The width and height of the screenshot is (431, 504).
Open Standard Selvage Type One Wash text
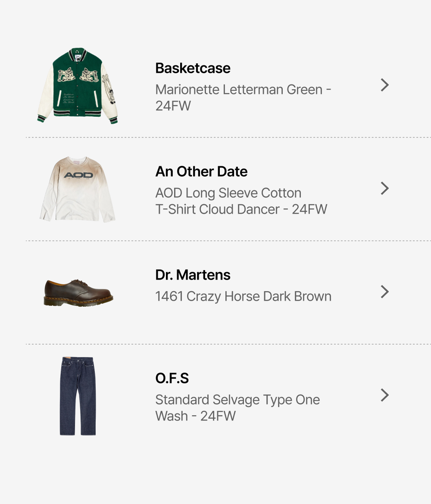click(x=237, y=408)
